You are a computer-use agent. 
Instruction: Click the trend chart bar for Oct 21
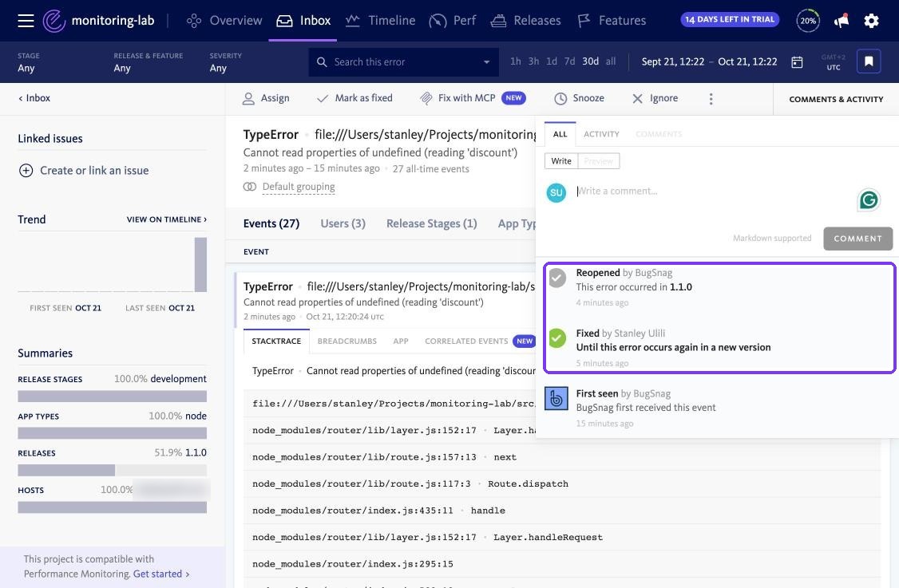(200, 265)
